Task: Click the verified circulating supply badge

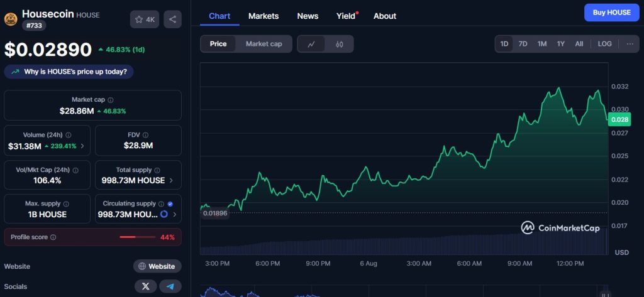Action: (x=170, y=204)
